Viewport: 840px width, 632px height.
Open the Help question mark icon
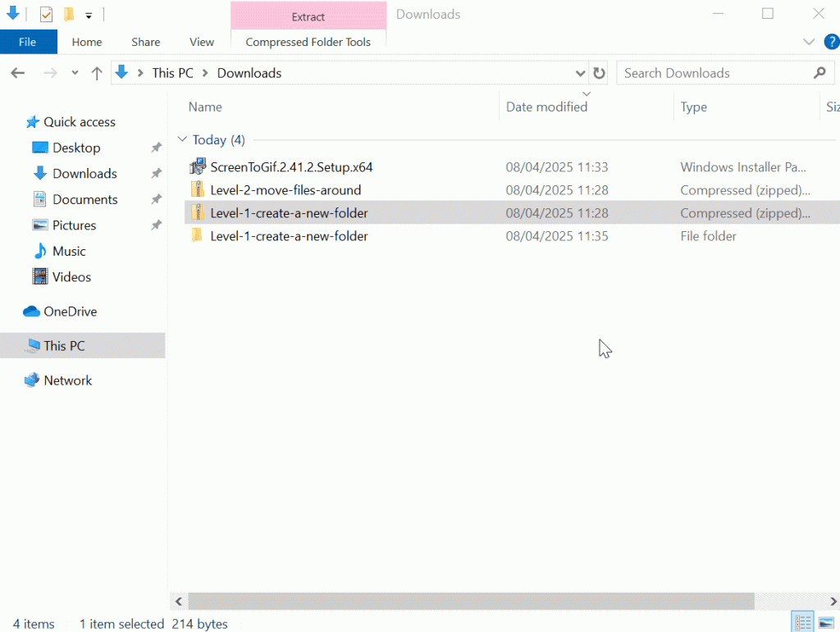click(x=830, y=42)
